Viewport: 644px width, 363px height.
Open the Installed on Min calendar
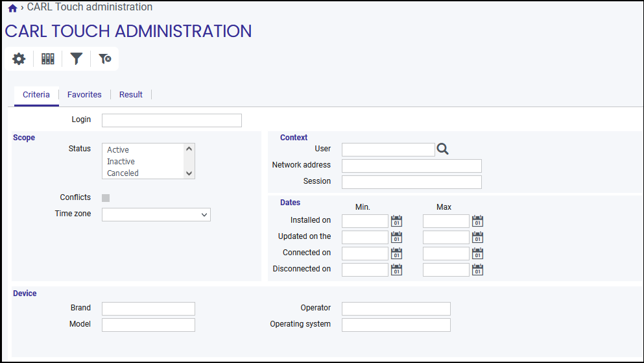(396, 221)
